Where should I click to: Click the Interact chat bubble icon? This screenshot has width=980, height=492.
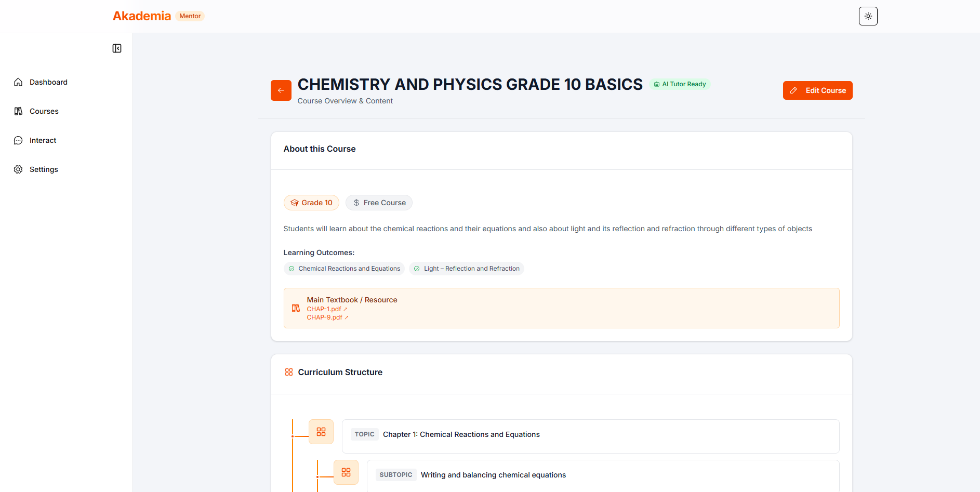pos(18,140)
